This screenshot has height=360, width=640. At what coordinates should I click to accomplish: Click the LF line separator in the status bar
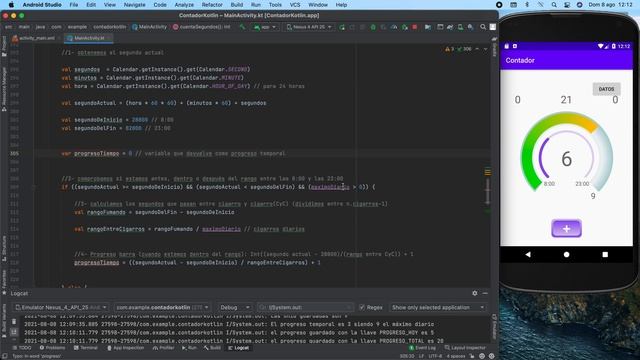[421, 356]
